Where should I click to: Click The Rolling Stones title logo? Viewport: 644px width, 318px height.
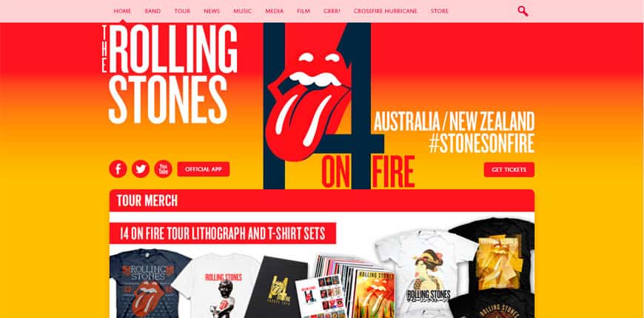point(170,74)
